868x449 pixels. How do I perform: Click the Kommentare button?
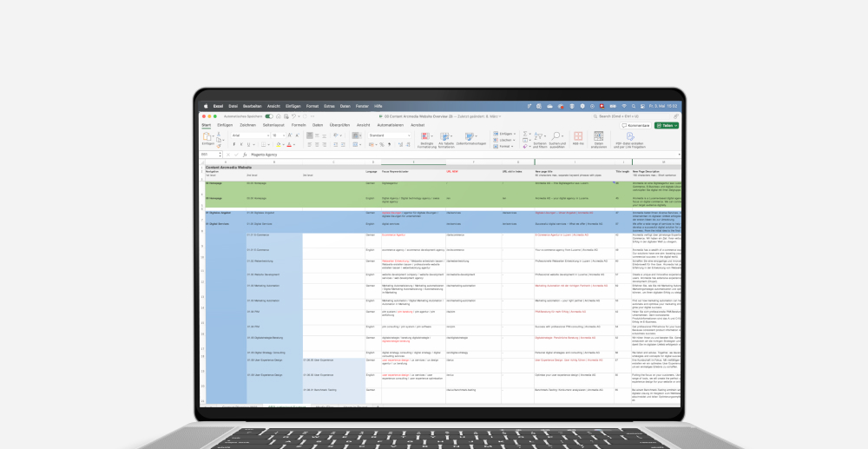(x=635, y=125)
